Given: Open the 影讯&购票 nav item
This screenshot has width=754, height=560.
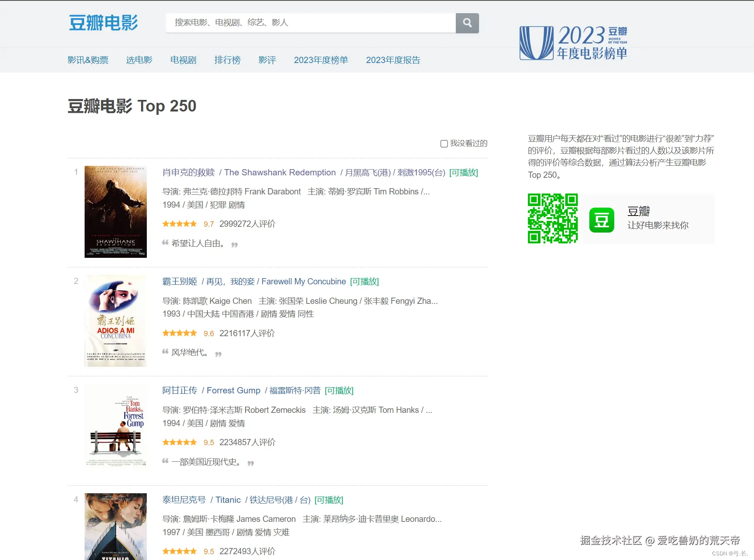Looking at the screenshot, I should tap(88, 60).
